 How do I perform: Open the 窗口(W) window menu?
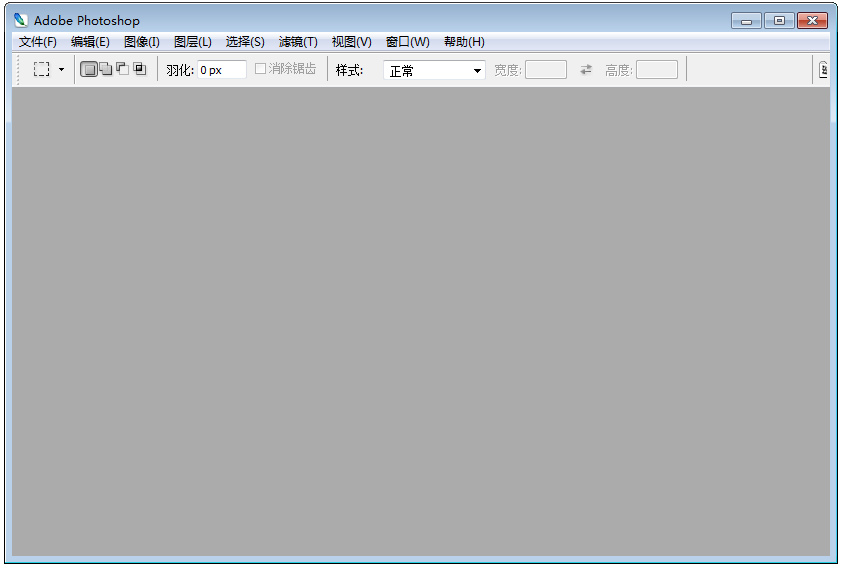[408, 42]
